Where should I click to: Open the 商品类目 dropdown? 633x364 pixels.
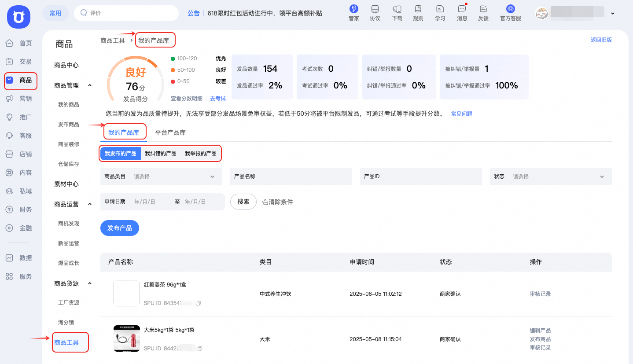click(161, 176)
